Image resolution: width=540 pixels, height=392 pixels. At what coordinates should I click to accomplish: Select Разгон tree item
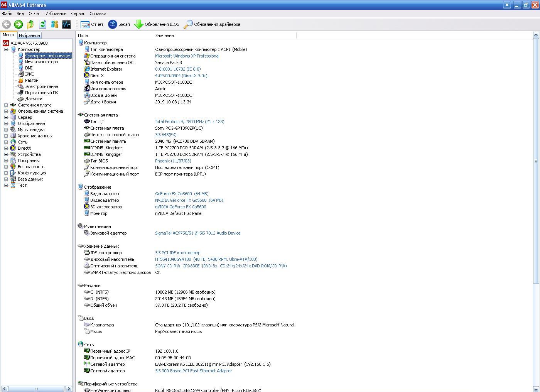32,80
